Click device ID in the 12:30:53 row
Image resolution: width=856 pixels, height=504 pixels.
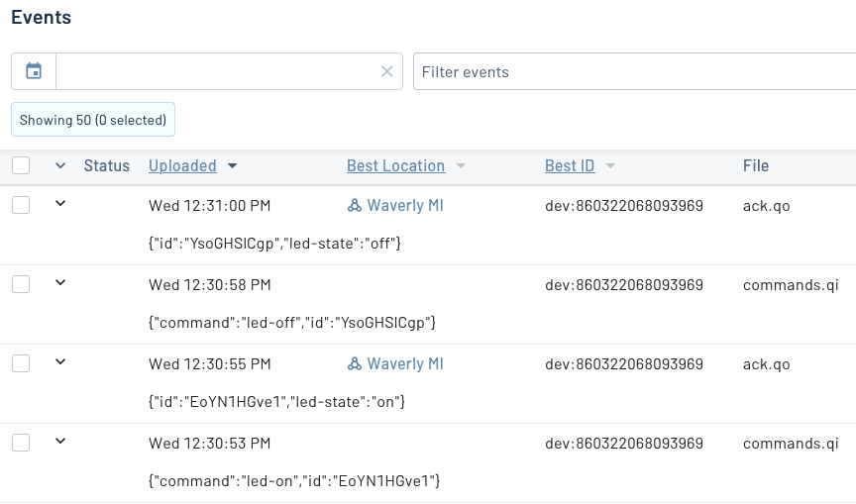coord(624,443)
